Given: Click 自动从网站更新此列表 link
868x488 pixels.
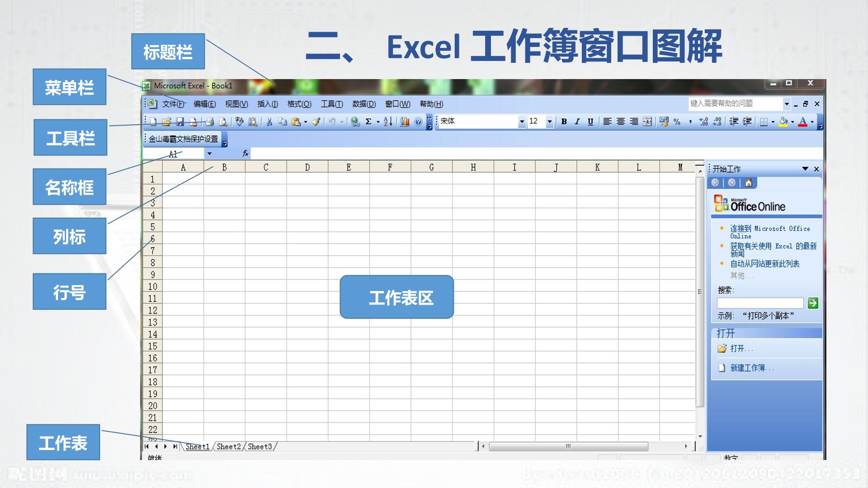Looking at the screenshot, I should (765, 264).
